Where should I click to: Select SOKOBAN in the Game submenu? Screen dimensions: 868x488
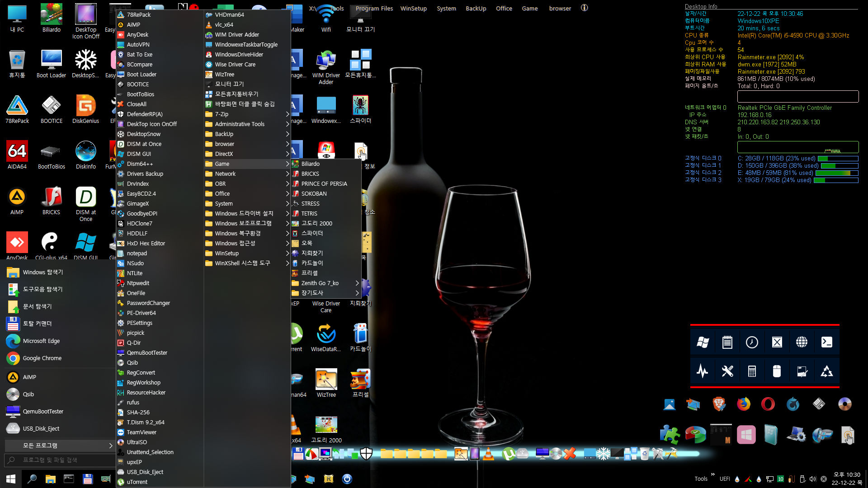325,194
